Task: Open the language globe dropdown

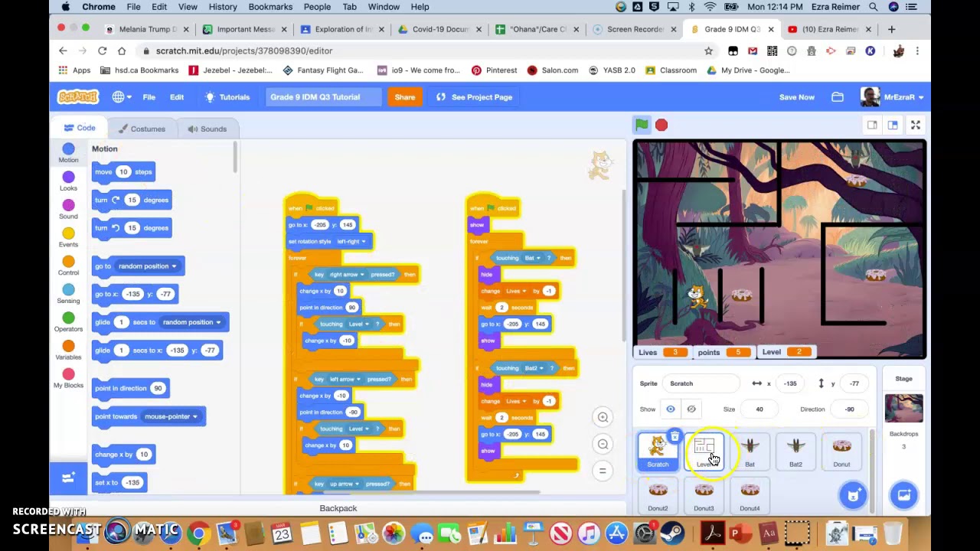Action: (122, 97)
